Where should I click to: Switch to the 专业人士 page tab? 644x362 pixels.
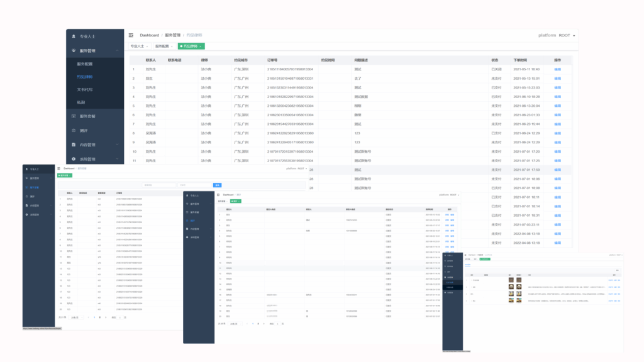coord(138,46)
